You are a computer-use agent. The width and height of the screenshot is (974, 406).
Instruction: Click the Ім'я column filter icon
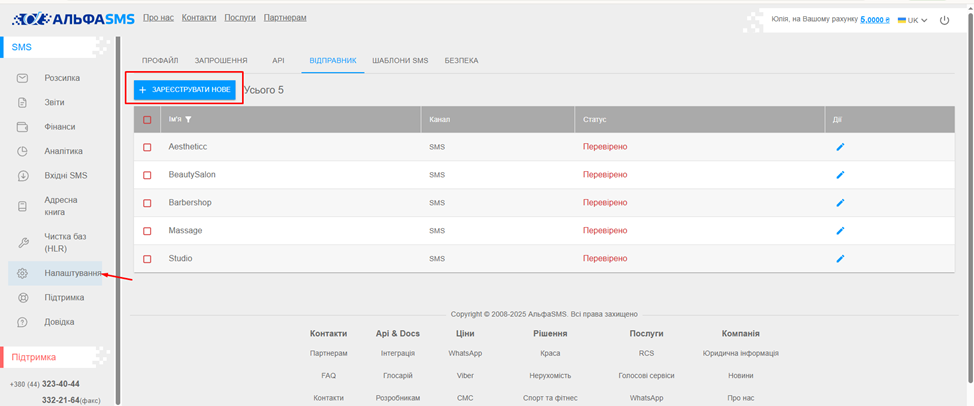coord(188,120)
